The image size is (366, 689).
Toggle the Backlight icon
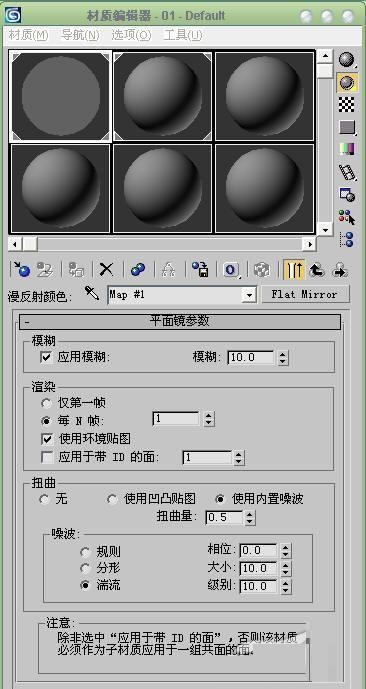click(347, 82)
